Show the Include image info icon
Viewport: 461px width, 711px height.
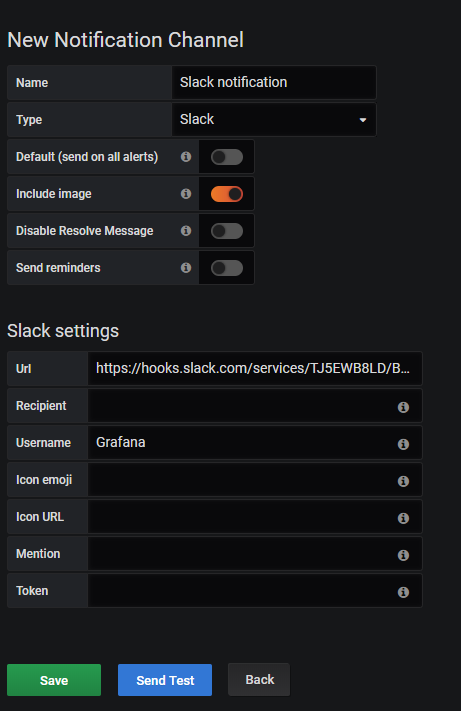click(x=186, y=194)
